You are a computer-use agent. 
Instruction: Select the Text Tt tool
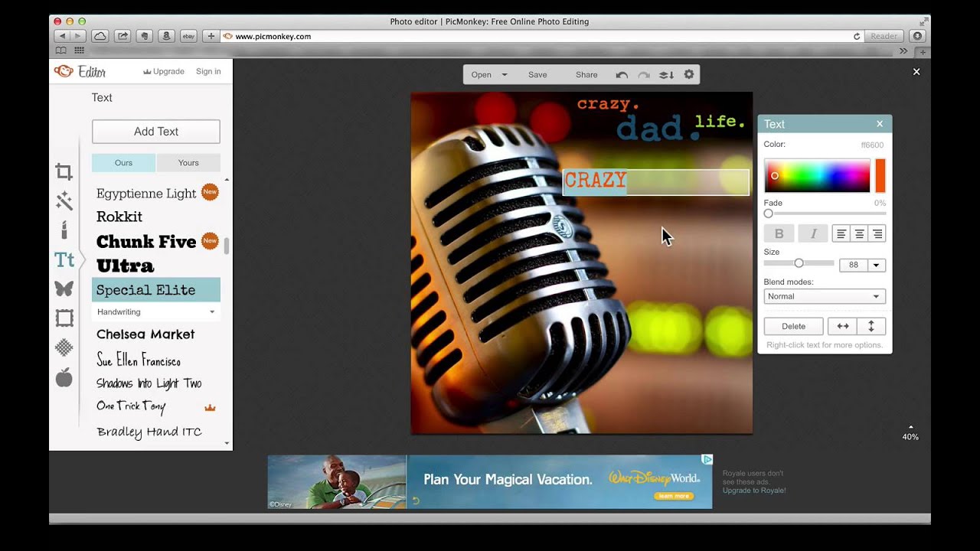64,260
